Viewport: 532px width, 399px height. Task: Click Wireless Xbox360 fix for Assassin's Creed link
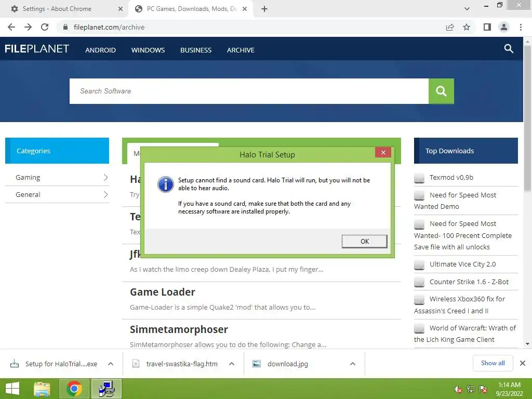459,304
